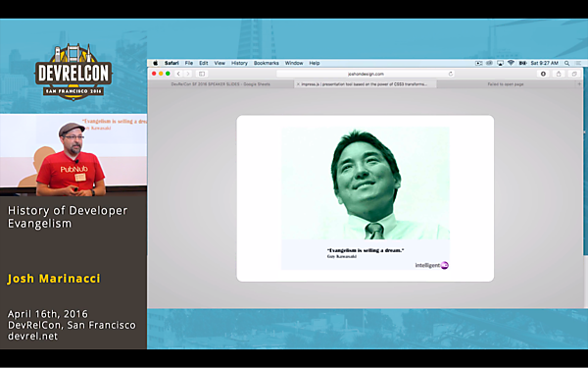Click the intelligent logo on the slide
588x368 pixels.
tap(431, 265)
